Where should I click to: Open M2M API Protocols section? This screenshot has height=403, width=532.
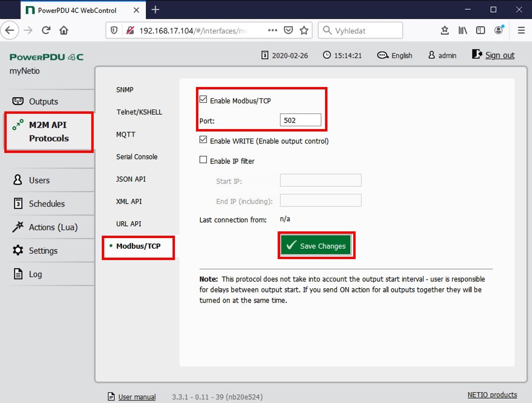(x=49, y=131)
